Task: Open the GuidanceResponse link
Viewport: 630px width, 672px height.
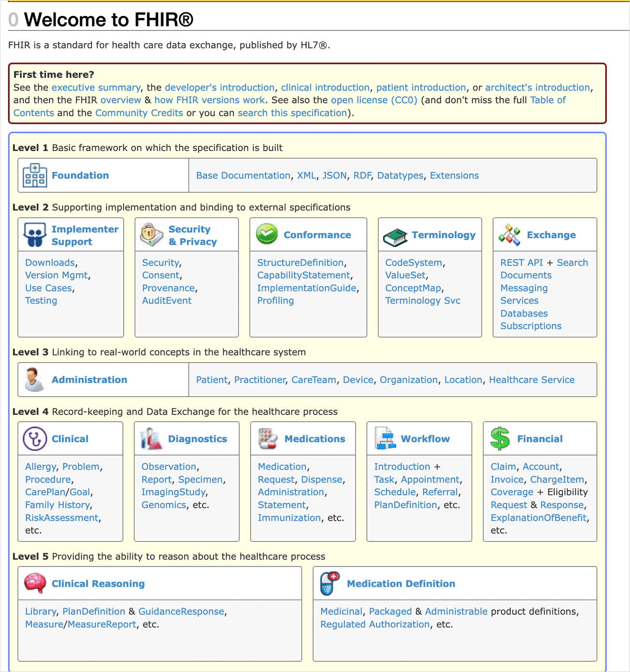Action: coord(181,611)
